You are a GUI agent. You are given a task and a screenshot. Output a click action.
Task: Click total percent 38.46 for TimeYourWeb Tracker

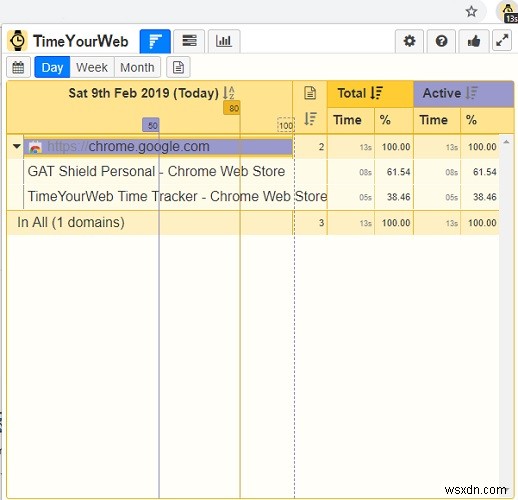pos(398,197)
